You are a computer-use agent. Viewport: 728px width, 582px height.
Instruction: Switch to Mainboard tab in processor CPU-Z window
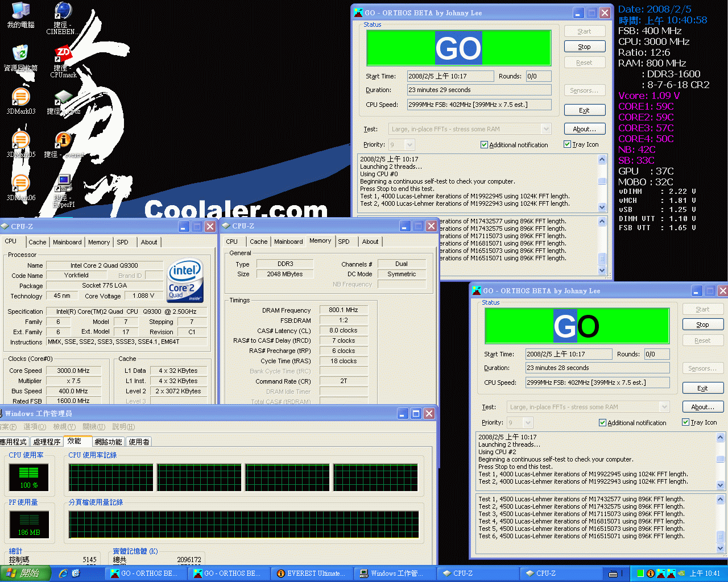pyautogui.click(x=67, y=242)
